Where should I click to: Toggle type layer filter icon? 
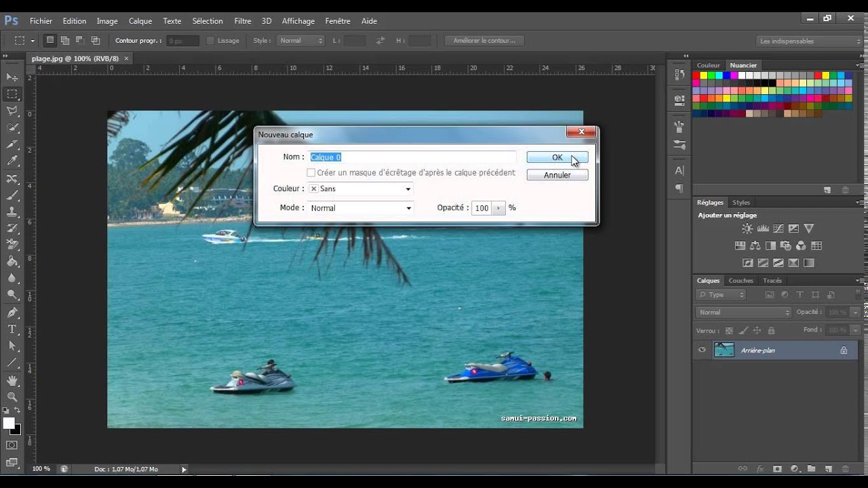pyautogui.click(x=800, y=295)
